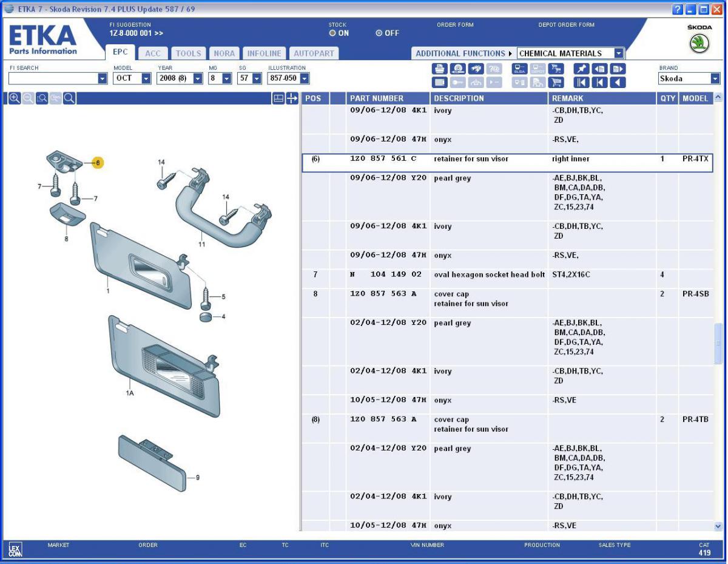Select the highlighted callout 6 in the illustration

[98, 162]
